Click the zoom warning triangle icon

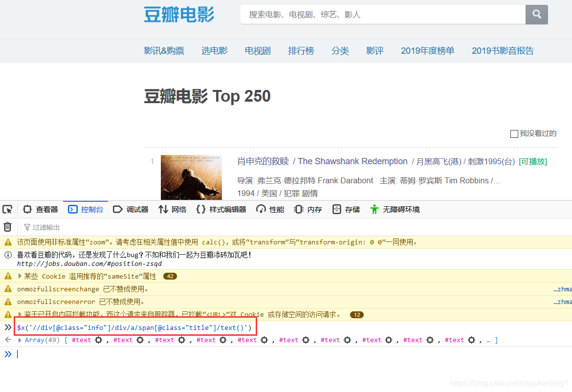8,242
